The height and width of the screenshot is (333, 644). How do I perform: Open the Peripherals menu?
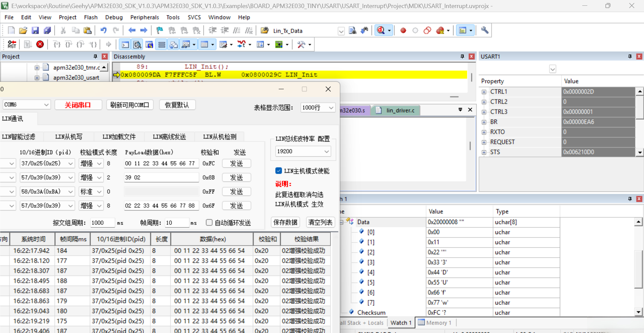point(144,17)
